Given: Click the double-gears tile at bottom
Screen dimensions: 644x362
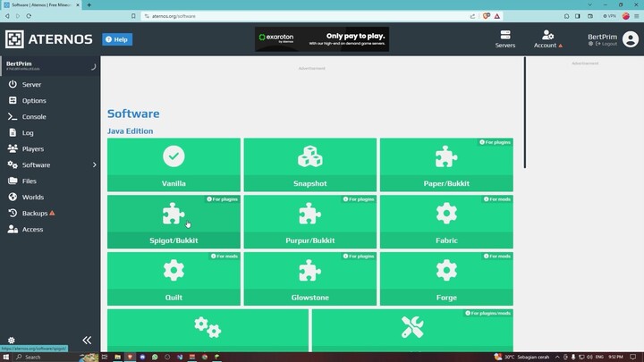Looking at the screenshot, I should 208,331.
